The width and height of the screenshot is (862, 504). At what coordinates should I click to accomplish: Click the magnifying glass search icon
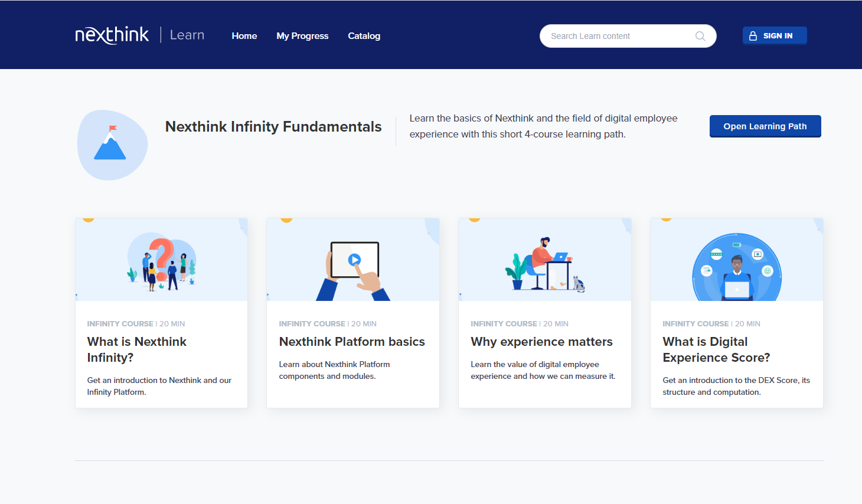point(700,36)
